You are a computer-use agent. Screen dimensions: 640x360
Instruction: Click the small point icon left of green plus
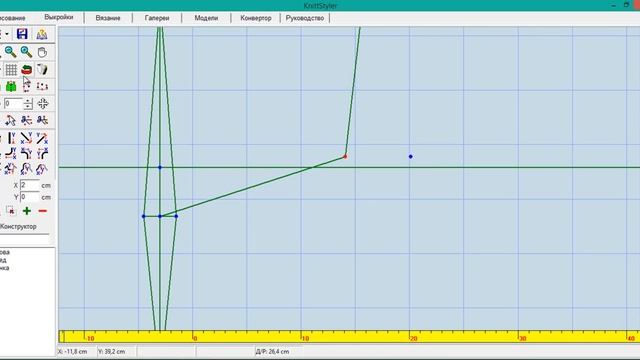[x=11, y=211]
